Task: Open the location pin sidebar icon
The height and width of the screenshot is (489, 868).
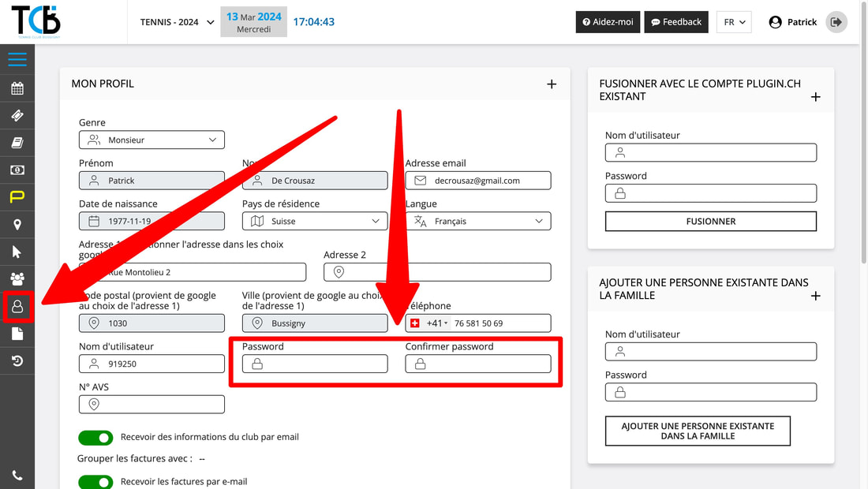Action: [17, 225]
